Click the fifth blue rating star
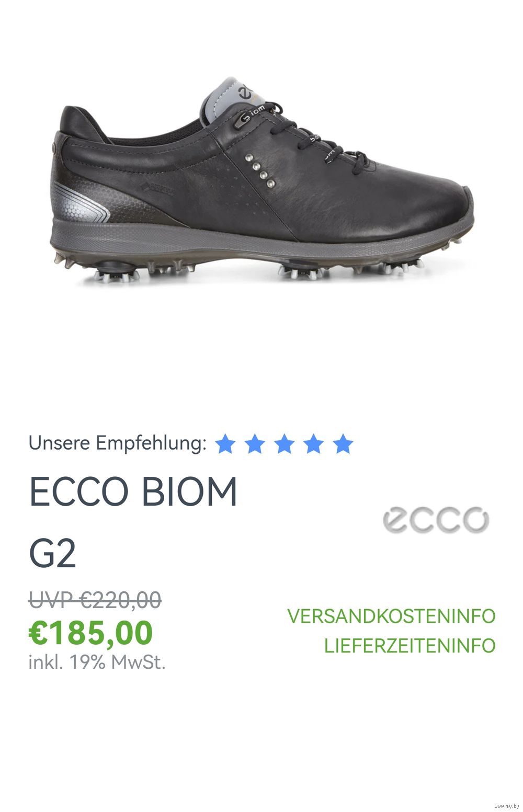 tap(343, 443)
